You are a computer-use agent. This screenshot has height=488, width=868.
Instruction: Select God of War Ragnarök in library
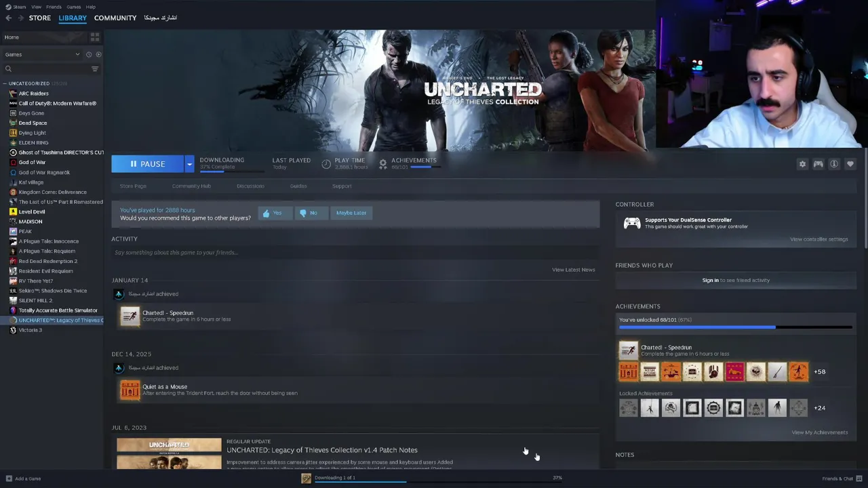click(44, 172)
